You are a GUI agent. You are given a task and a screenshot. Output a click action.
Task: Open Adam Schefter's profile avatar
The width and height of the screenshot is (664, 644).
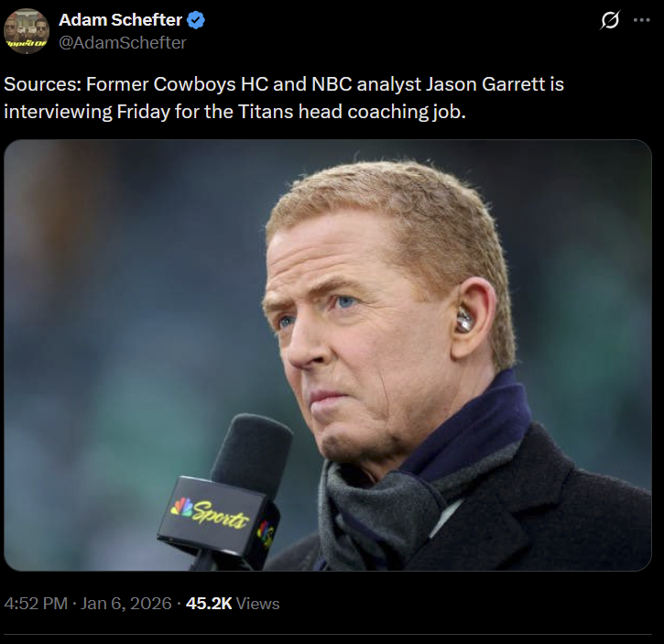click(26, 31)
